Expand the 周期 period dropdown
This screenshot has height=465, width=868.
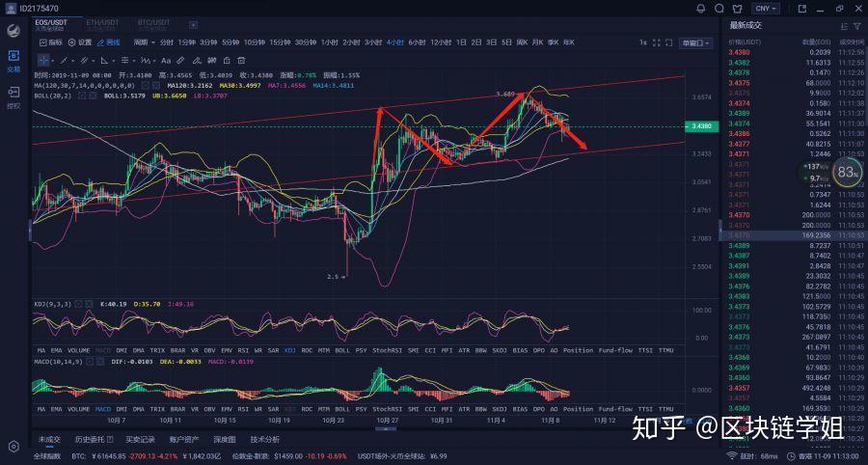(144, 42)
